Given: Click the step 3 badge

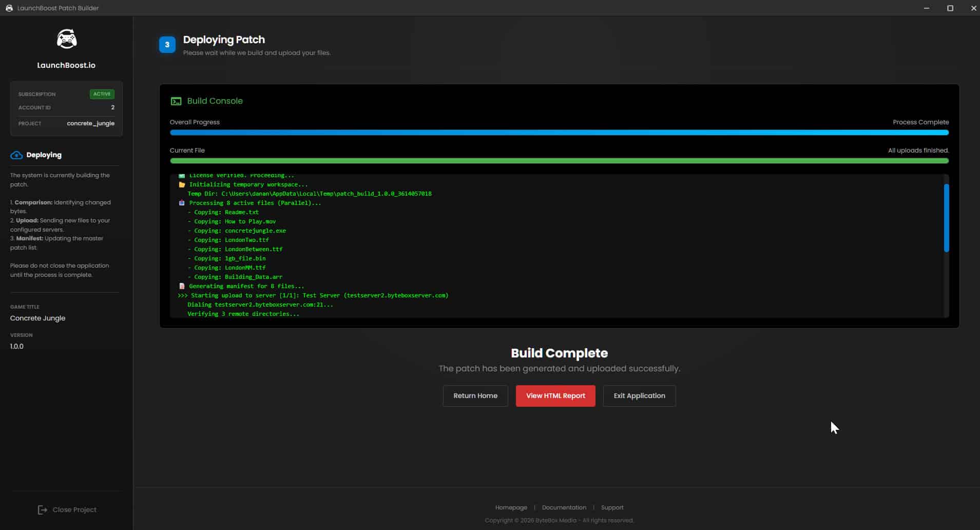Looking at the screenshot, I should (167, 45).
